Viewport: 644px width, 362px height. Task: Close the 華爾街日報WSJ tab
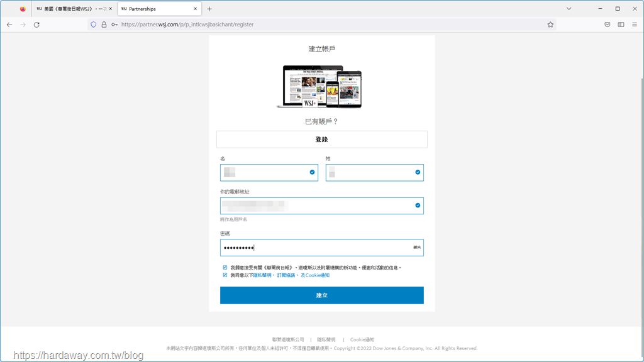[x=110, y=9]
